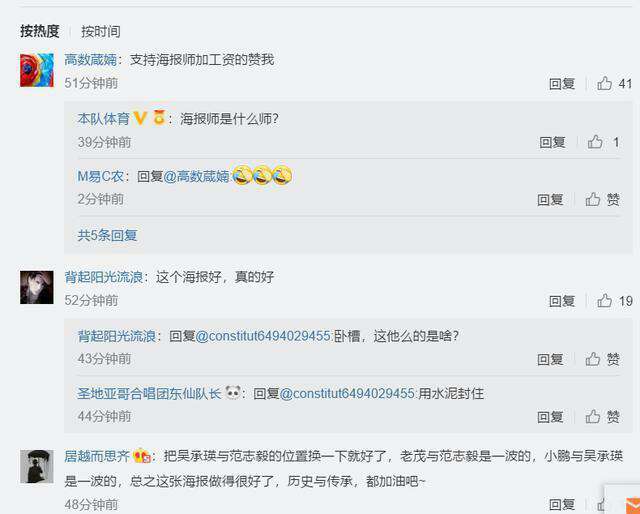Switch to 按时间 sorting tab
The width and height of the screenshot is (640, 514).
(x=100, y=31)
